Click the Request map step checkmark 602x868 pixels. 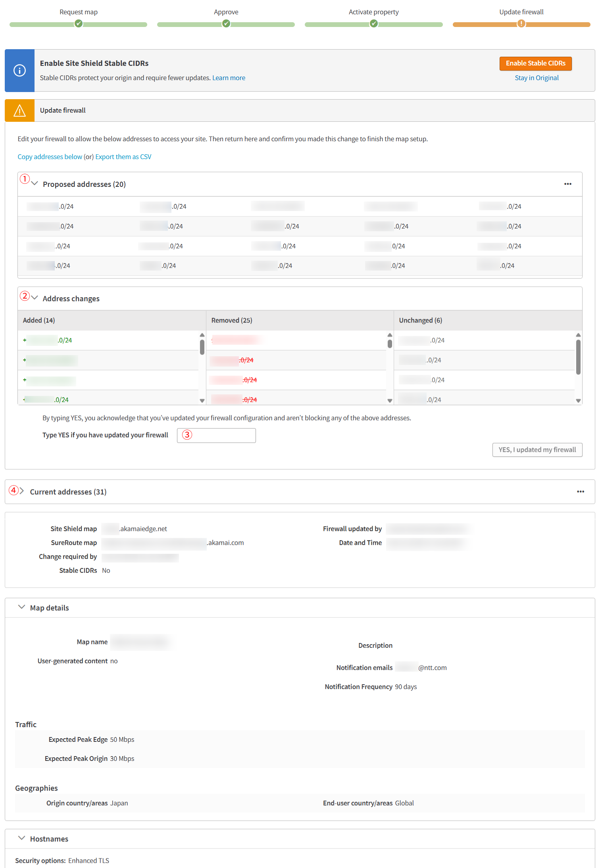pyautogui.click(x=79, y=24)
